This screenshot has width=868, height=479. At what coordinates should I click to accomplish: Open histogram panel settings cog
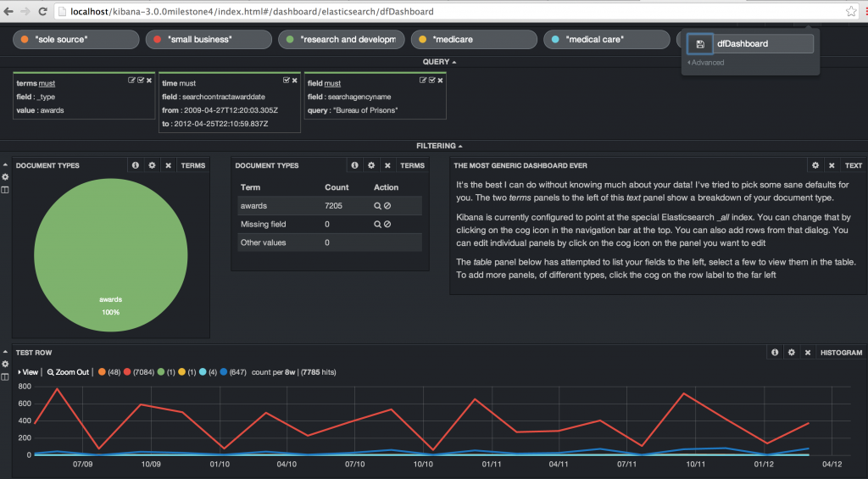pyautogui.click(x=791, y=353)
